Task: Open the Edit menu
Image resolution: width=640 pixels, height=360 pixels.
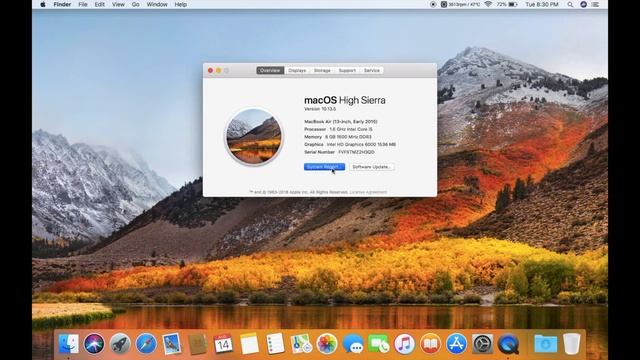Action: (100, 4)
